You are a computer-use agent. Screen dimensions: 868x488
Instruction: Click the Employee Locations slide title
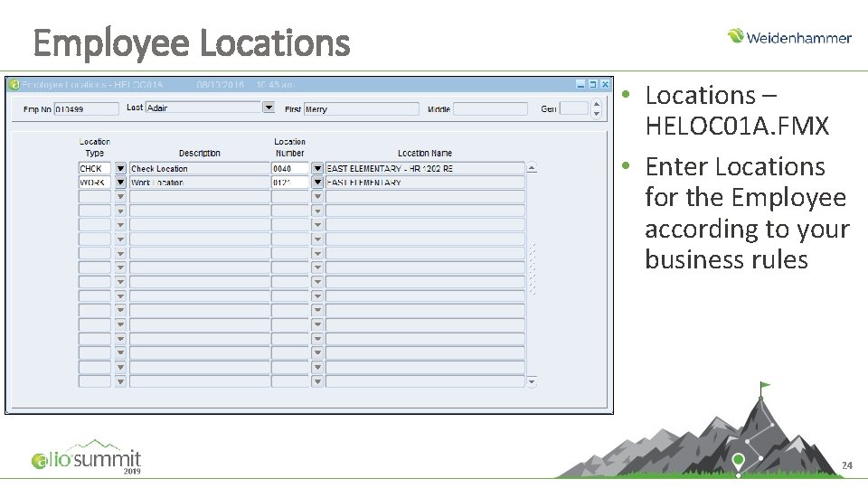[192, 42]
